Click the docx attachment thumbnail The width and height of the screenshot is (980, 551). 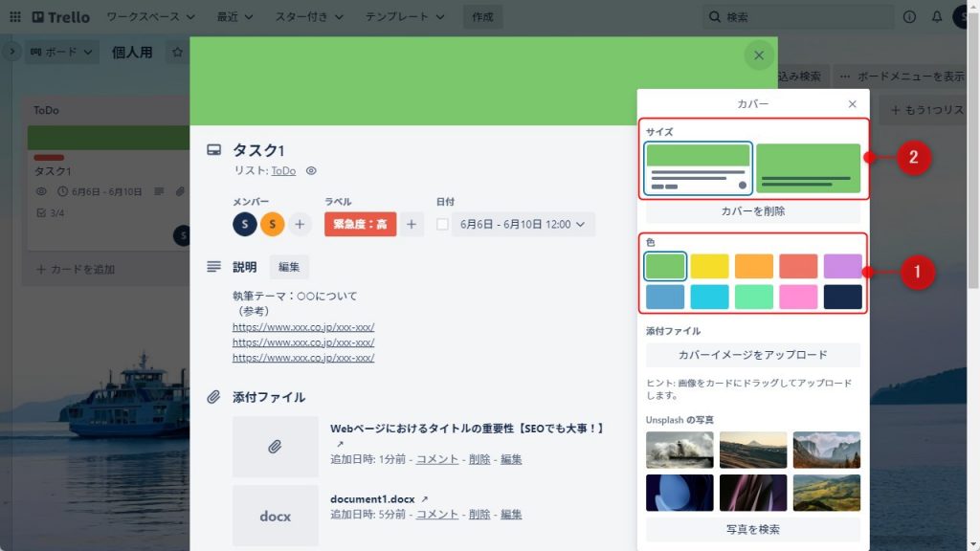(x=275, y=516)
